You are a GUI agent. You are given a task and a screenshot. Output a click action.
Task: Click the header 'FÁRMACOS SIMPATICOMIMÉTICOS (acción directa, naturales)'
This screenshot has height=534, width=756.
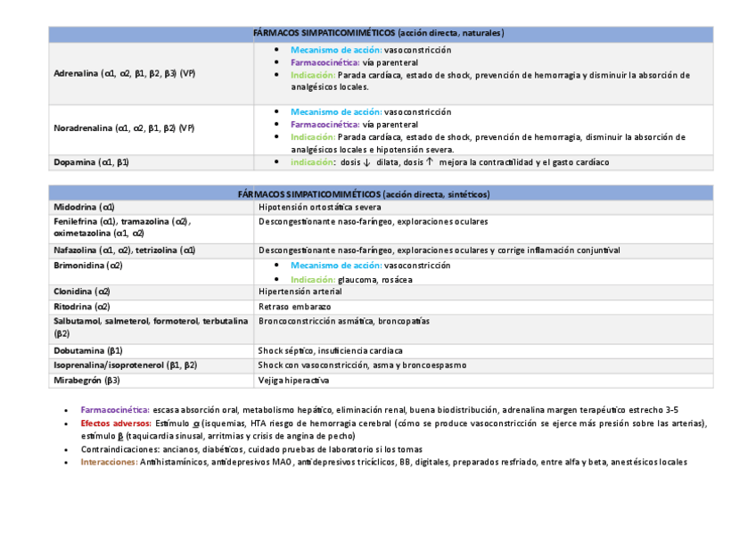point(379,33)
